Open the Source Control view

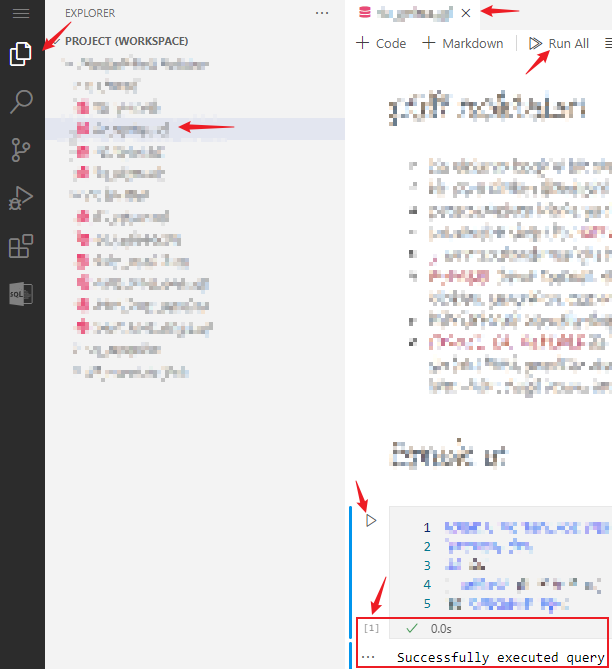(x=21, y=150)
